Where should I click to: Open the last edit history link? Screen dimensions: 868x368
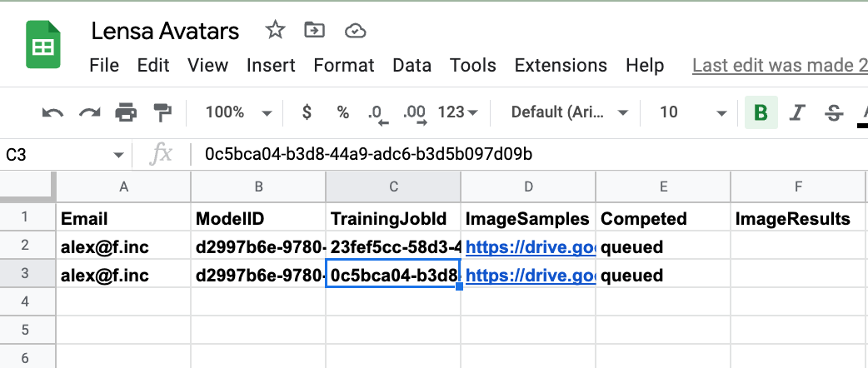click(x=779, y=66)
